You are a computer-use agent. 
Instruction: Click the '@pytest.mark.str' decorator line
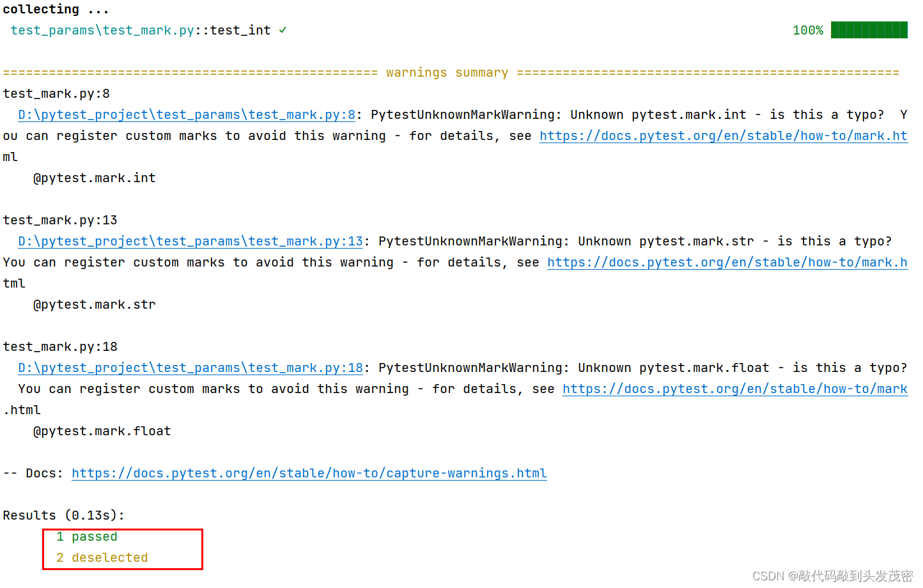point(95,305)
